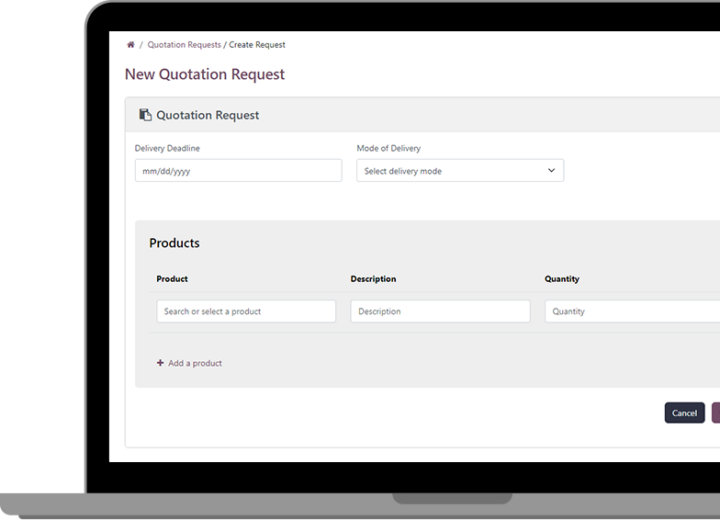Go to home via breadcrumb house icon
Screen dimensions: 720x520
click(131, 45)
